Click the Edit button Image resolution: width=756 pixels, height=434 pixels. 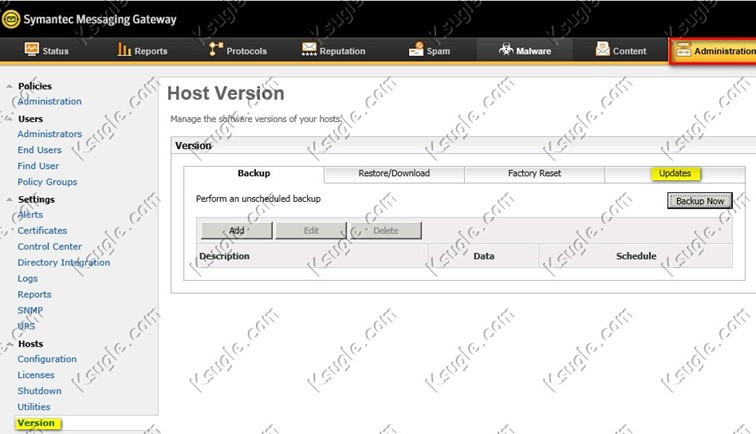pos(311,231)
